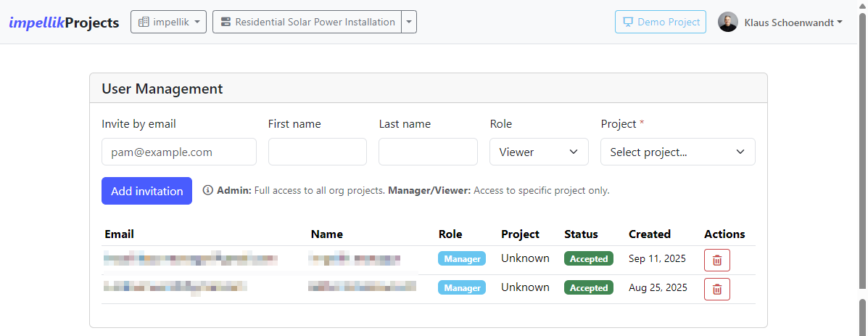Open Residential Solar Power Installation project
The width and height of the screenshot is (868, 336).
[307, 22]
